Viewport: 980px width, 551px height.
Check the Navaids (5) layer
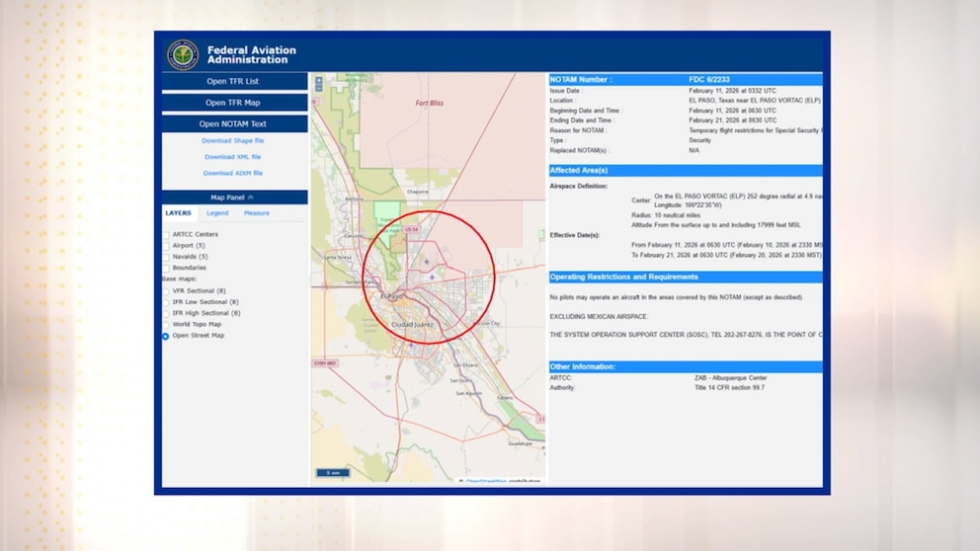point(166,257)
